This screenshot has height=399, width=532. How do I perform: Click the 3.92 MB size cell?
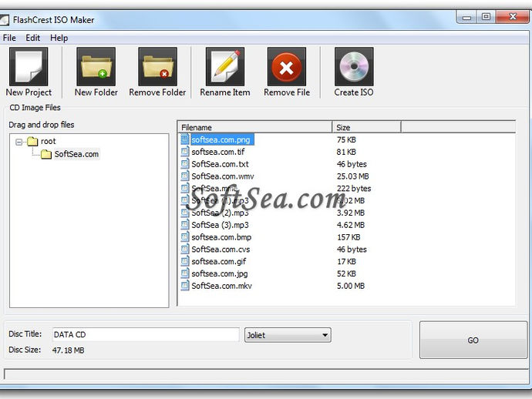click(x=351, y=213)
